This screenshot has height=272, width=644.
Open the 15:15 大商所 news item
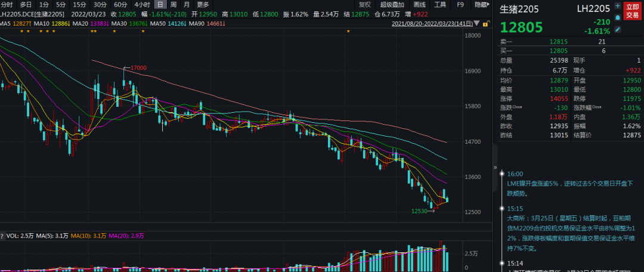pyautogui.click(x=571, y=233)
